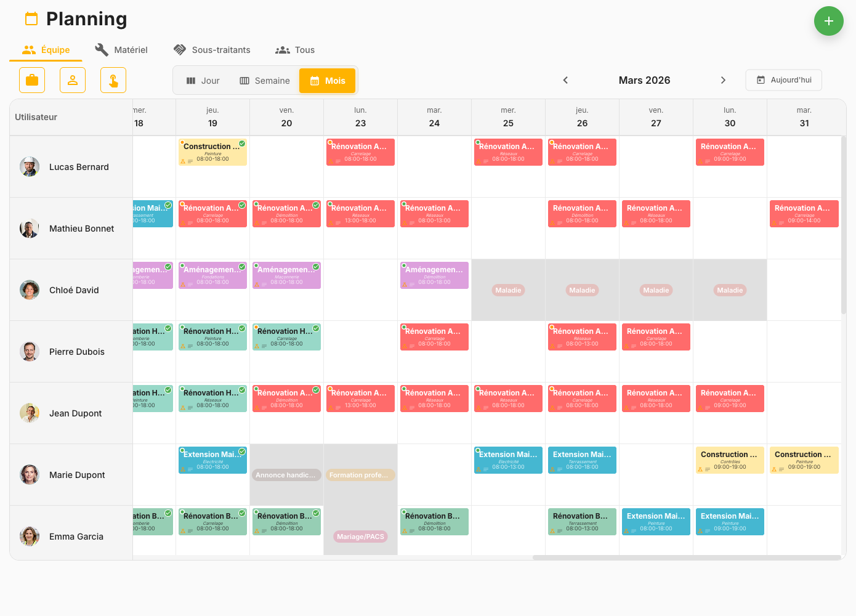Click the Maladie badge on Chloé David's row
856x616 pixels.
click(x=508, y=290)
